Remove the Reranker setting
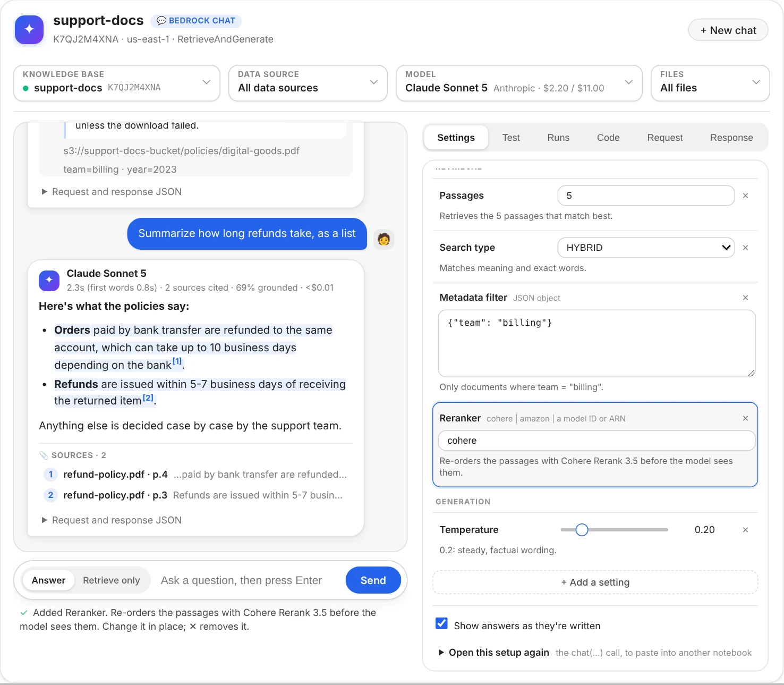This screenshot has width=784, height=685. [x=745, y=418]
